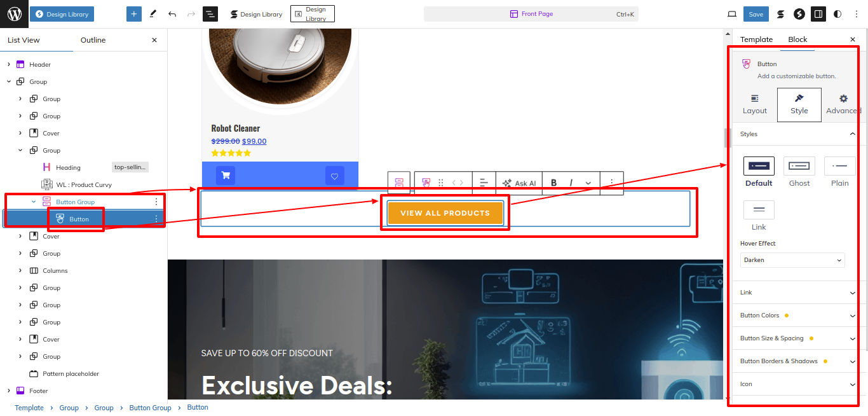Image resolution: width=868 pixels, height=416 pixels.
Task: Click the add-to-cart icon under Robot Cleaner
Action: click(x=226, y=176)
